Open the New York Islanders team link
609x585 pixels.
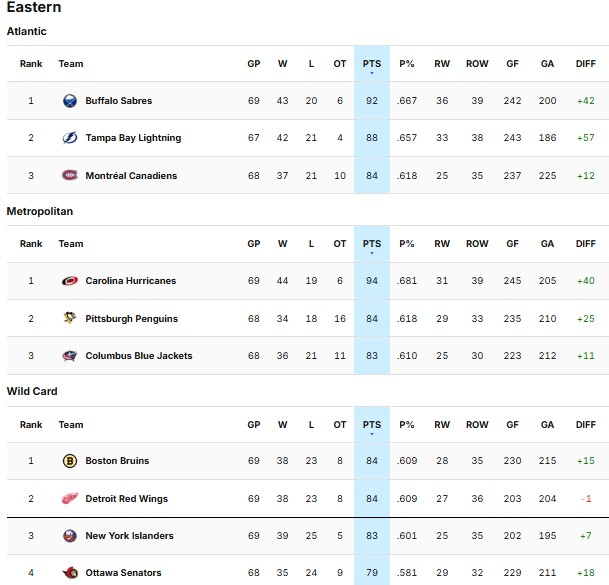131,536
